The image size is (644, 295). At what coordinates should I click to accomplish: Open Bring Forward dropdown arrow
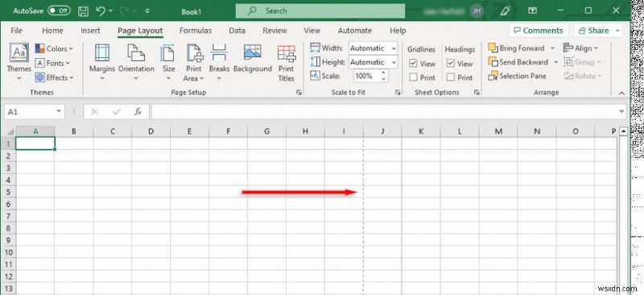(552, 48)
